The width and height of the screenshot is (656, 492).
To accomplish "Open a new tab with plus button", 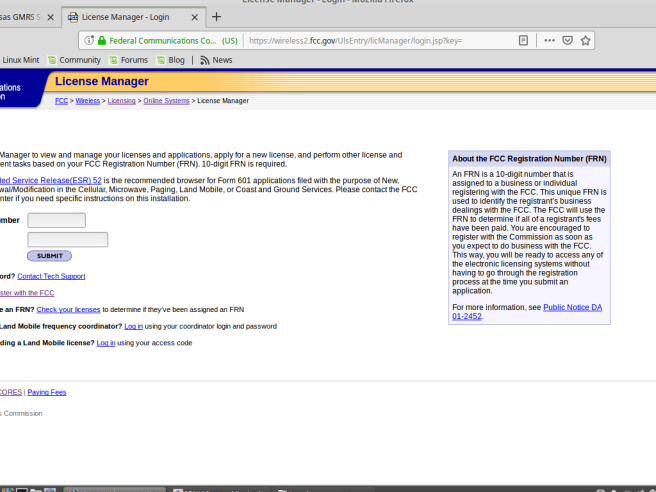I will 216,17.
